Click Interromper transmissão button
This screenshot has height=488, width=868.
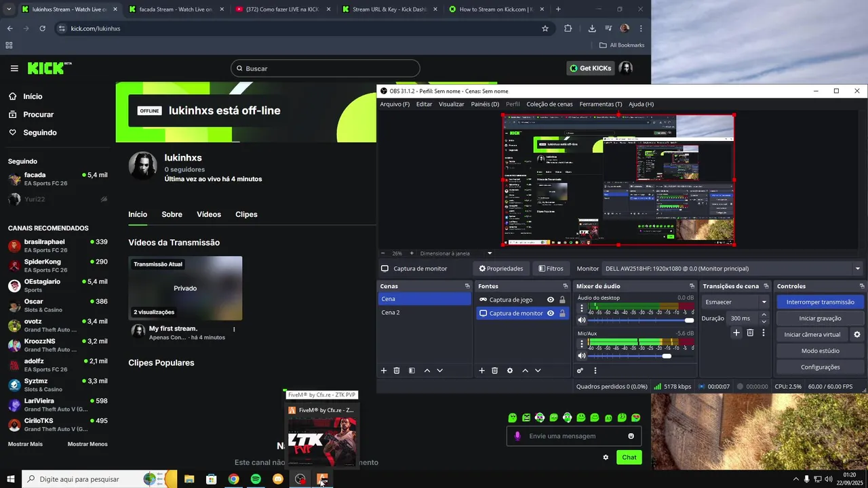(820, 302)
